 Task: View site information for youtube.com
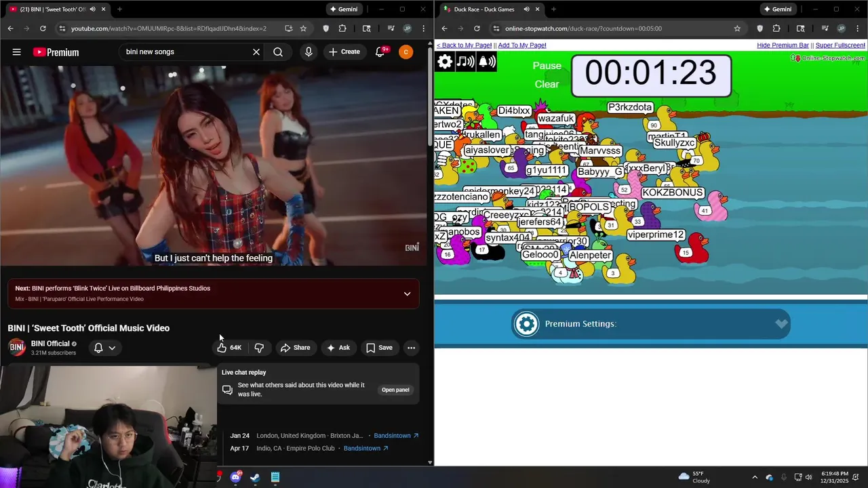point(62,28)
